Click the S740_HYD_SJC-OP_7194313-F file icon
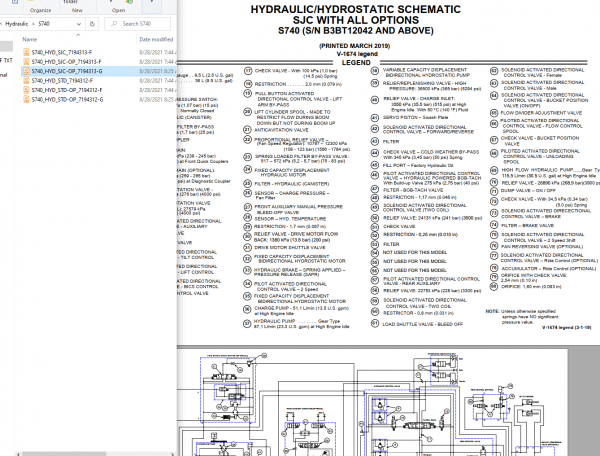The width and height of the screenshot is (600, 456). (26, 62)
